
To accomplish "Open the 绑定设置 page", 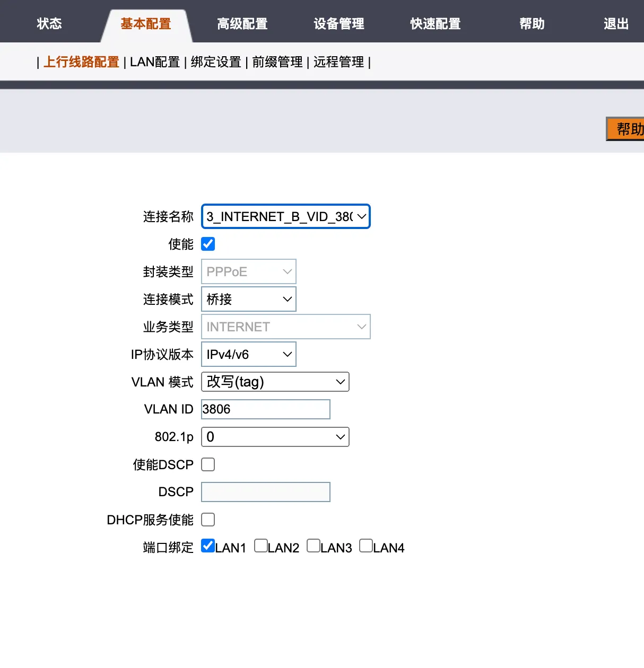I will click(x=216, y=62).
